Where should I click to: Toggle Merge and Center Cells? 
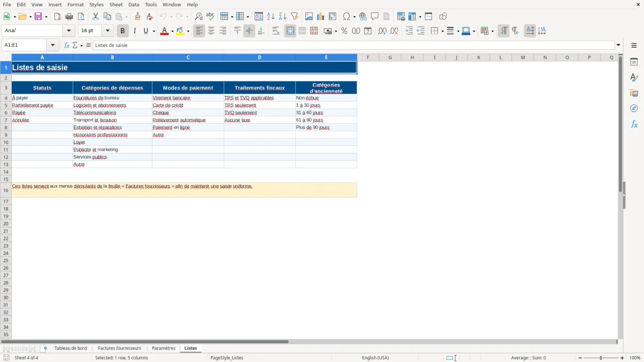coord(290,31)
